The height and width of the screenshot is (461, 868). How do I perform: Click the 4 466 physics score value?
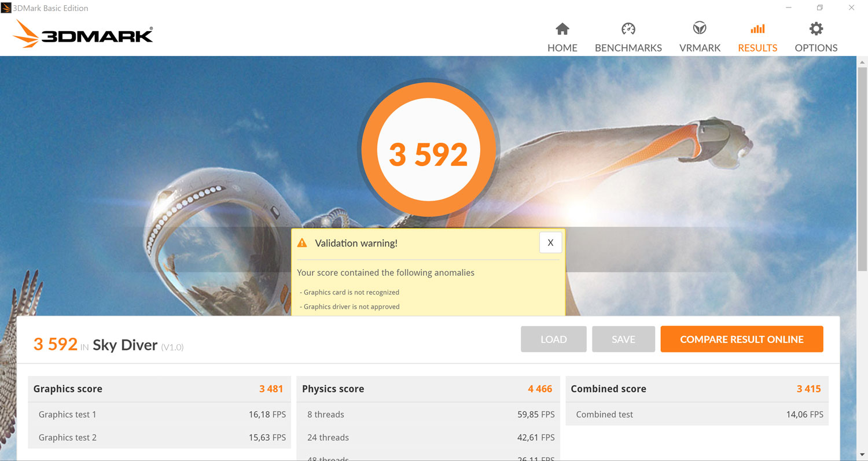pos(540,389)
